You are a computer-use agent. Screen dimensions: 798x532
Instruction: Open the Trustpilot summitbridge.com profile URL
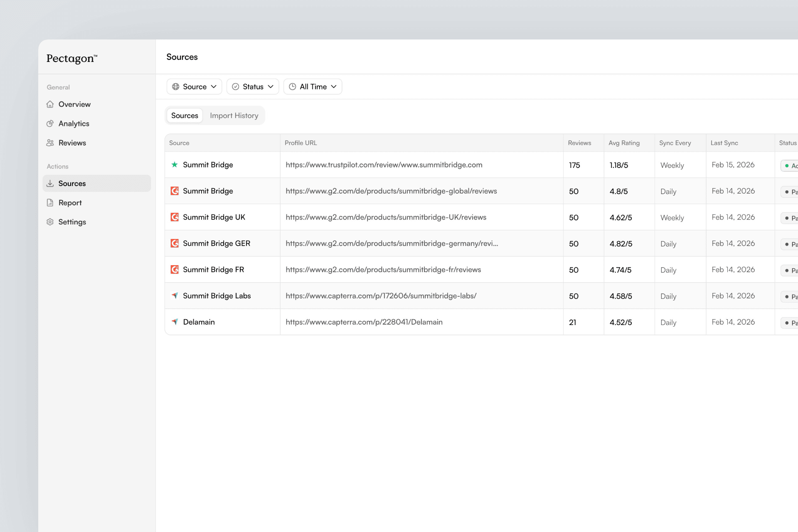click(x=384, y=165)
